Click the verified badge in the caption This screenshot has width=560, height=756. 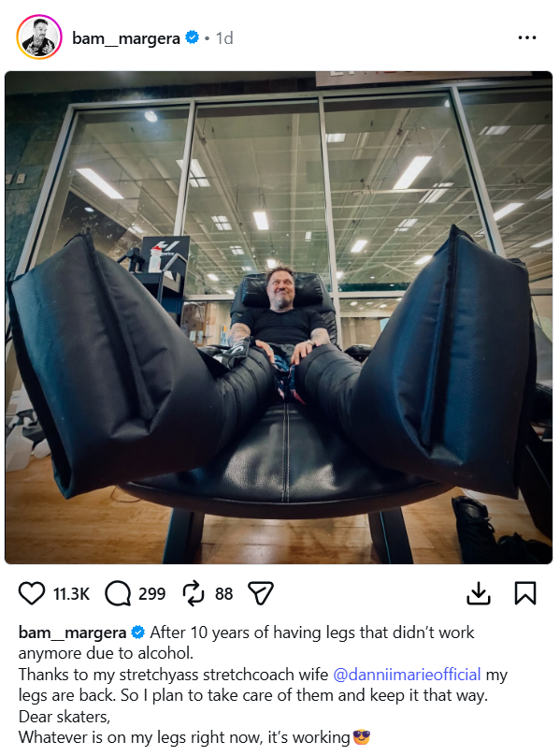[x=137, y=632]
